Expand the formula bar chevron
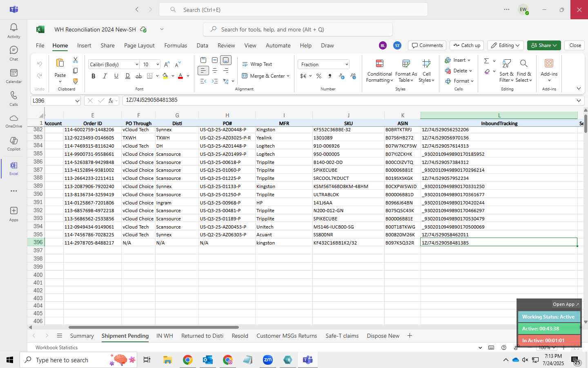 tap(579, 101)
